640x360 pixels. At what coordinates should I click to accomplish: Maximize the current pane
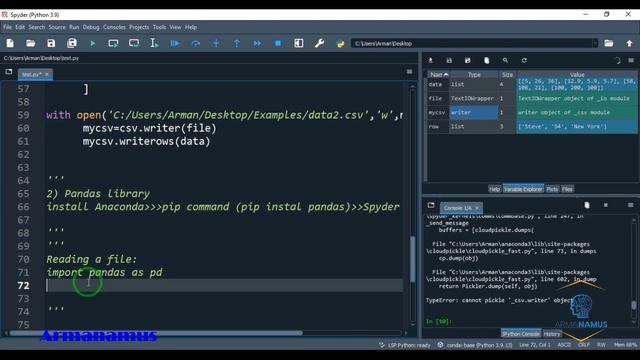coord(299,43)
